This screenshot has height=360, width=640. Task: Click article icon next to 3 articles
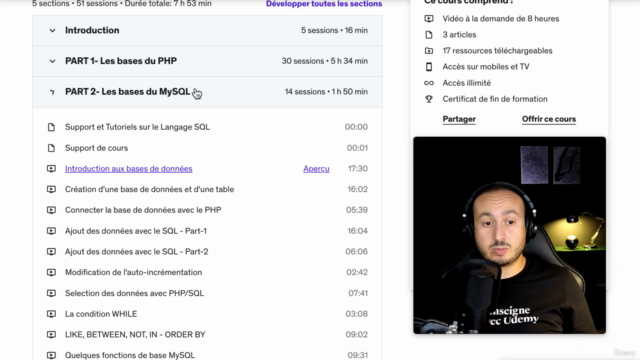(x=429, y=35)
